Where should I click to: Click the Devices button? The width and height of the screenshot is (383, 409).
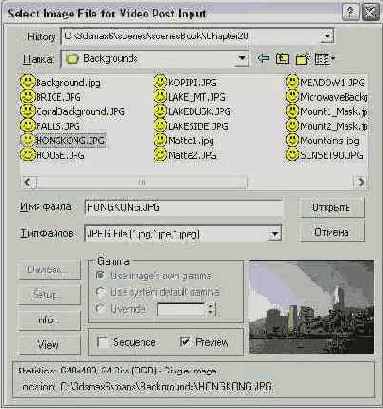coord(49,269)
